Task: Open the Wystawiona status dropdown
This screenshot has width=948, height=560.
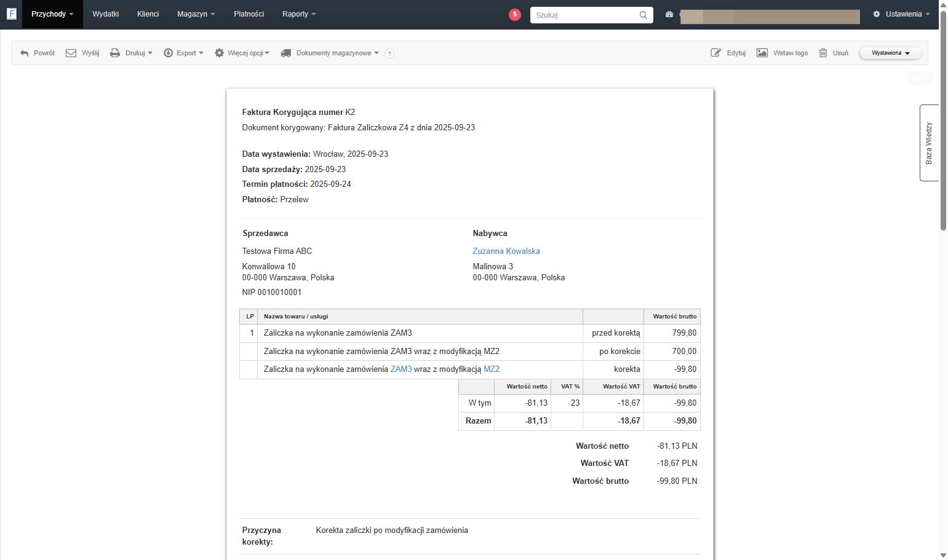Action: click(890, 53)
